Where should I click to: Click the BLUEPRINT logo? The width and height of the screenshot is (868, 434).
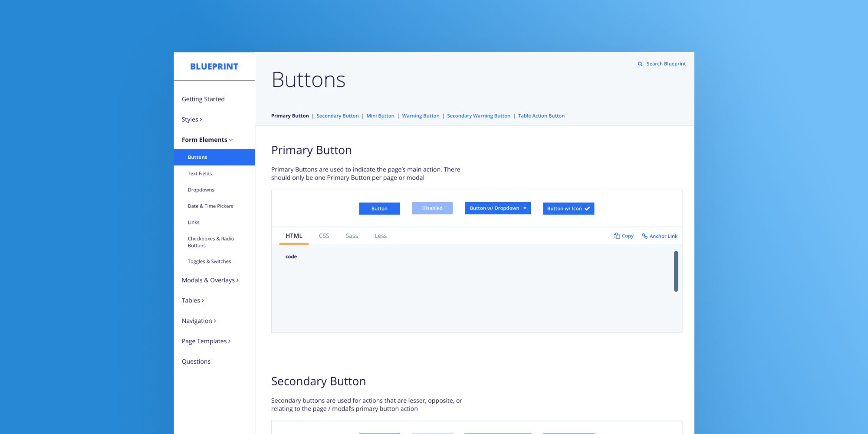[214, 66]
